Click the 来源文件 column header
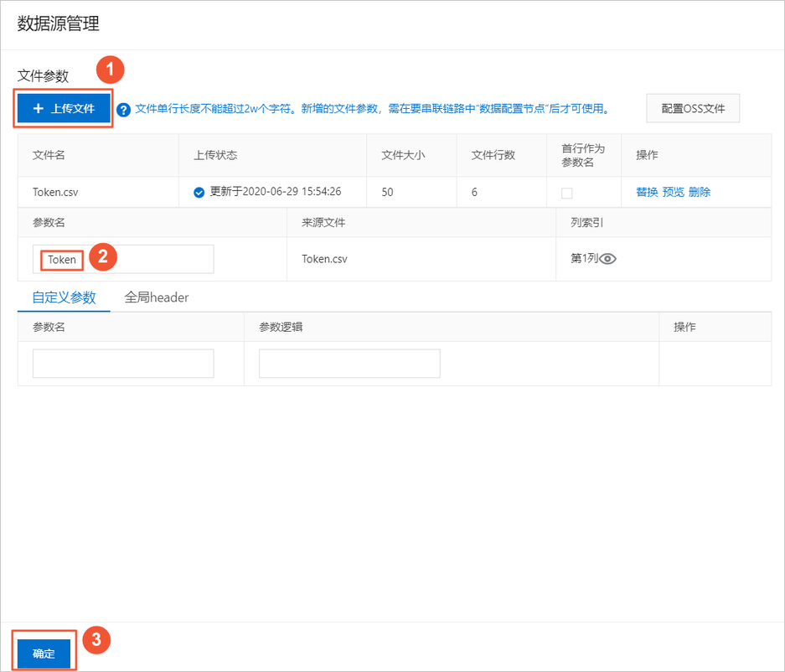 tap(323, 223)
